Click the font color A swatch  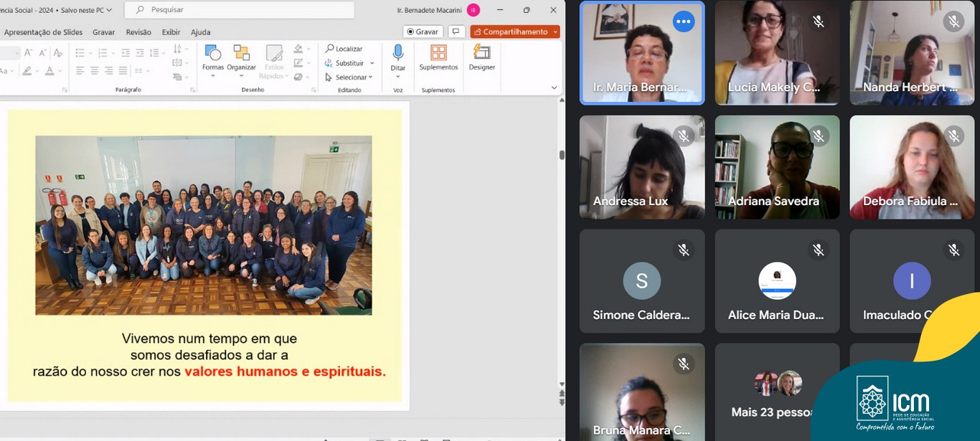point(50,71)
